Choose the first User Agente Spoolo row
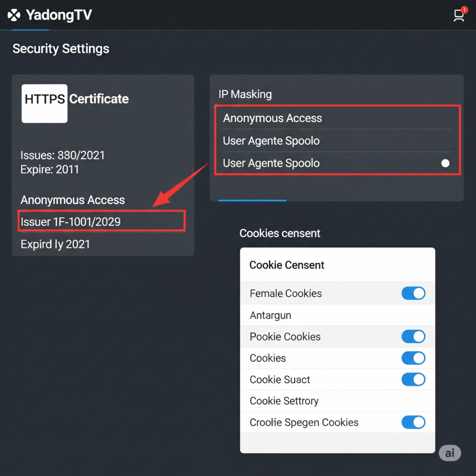The height and width of the screenshot is (476, 476). tap(271, 141)
